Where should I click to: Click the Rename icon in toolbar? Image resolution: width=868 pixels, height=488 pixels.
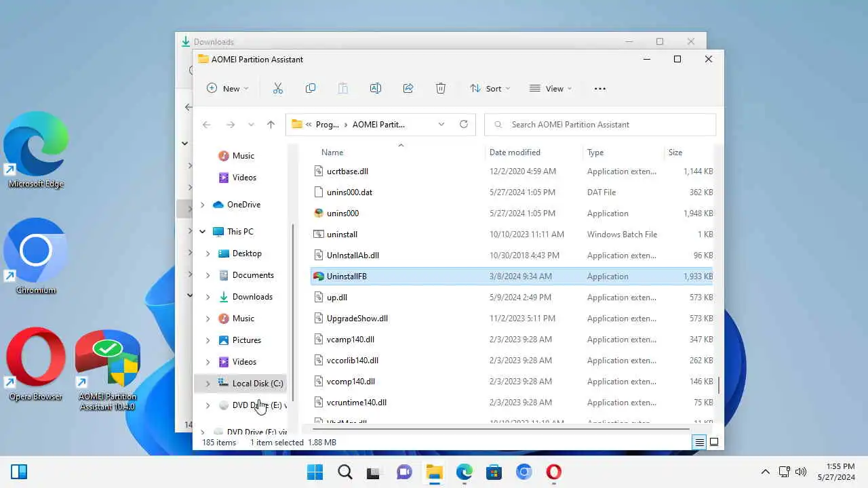(376, 88)
